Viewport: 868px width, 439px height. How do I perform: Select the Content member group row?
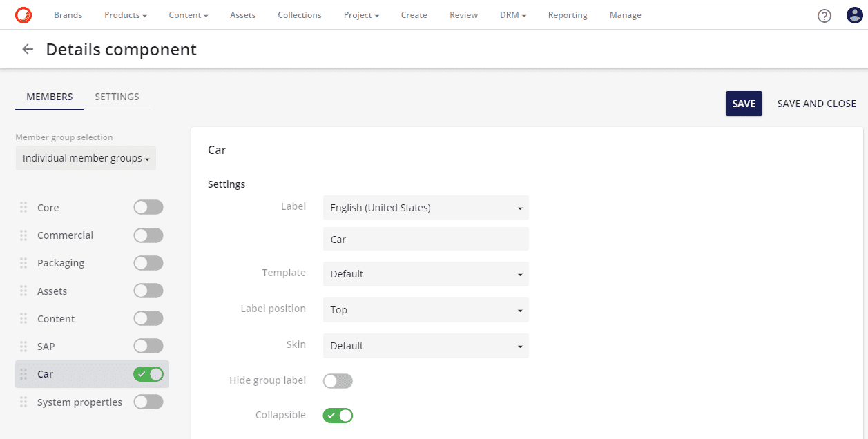pos(92,318)
